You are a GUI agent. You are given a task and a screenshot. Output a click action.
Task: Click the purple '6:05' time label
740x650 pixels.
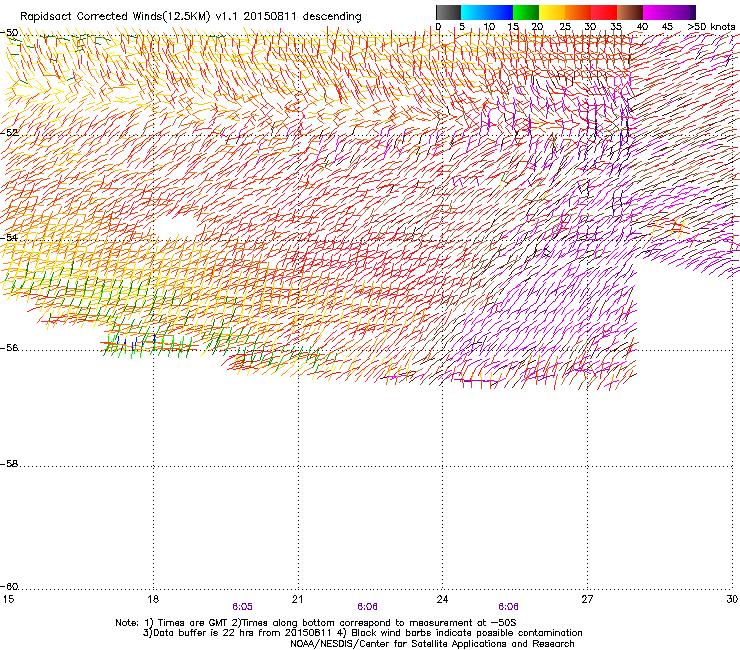(x=242, y=607)
